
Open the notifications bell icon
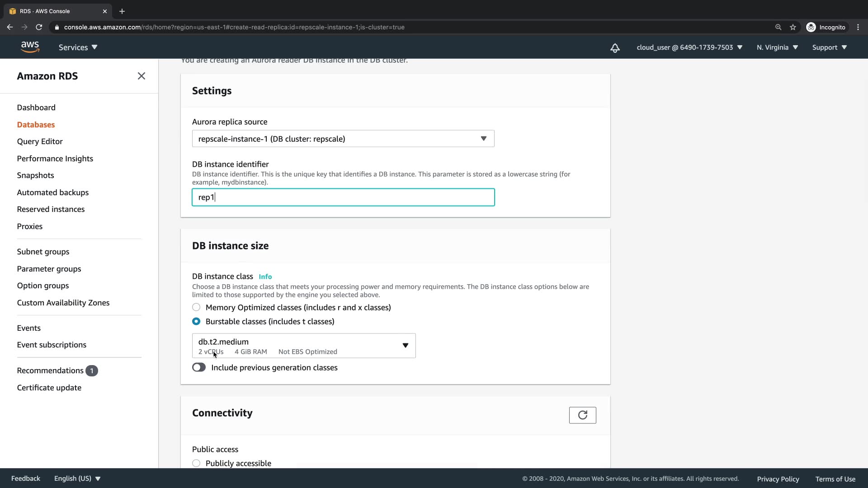[615, 48]
